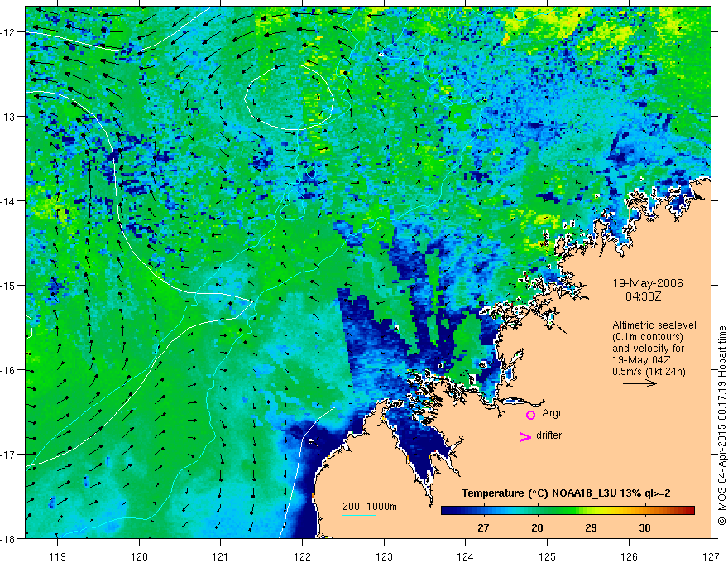Click longitude axis label 122
Screen dimensions: 728x563
(x=302, y=556)
